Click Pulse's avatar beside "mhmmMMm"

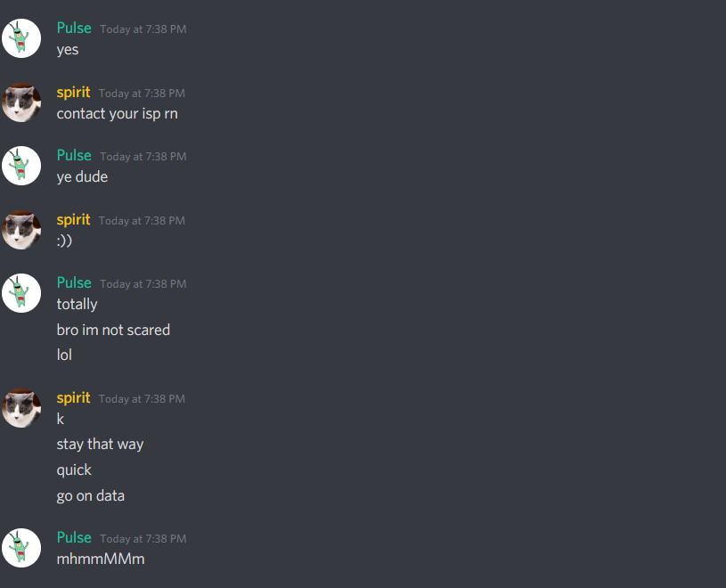[21, 548]
